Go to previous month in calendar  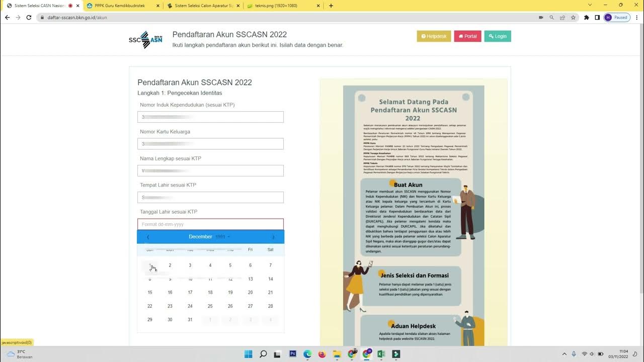(148, 237)
